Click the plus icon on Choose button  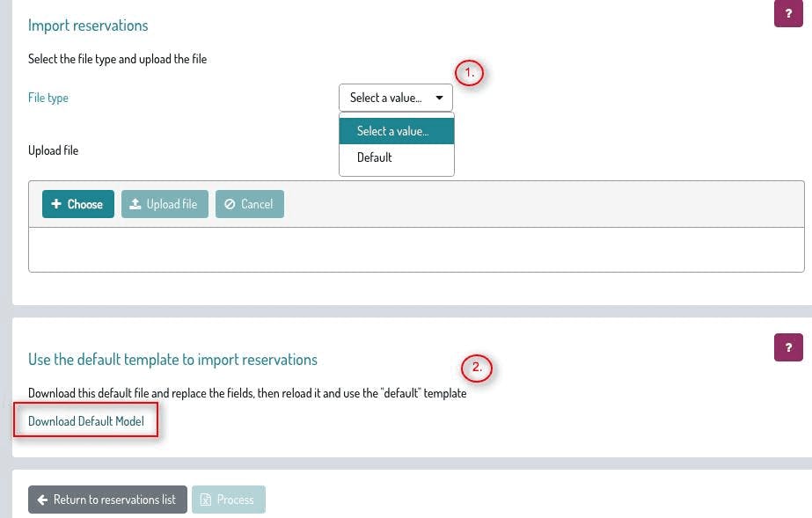(56, 204)
